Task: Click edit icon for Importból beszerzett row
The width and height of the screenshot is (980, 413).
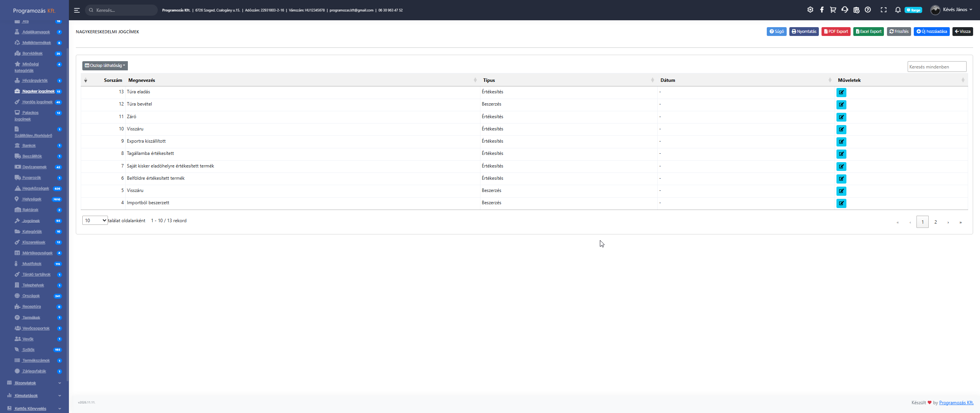Action: tap(841, 203)
